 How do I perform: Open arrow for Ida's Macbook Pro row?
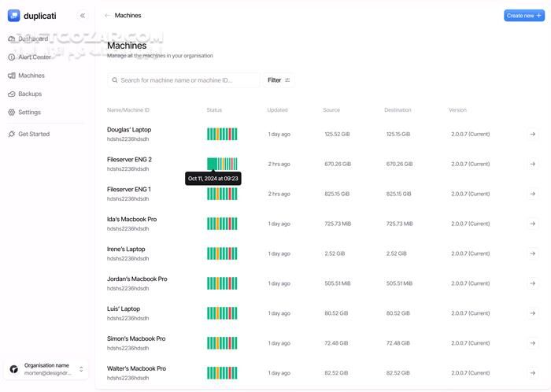(x=533, y=224)
